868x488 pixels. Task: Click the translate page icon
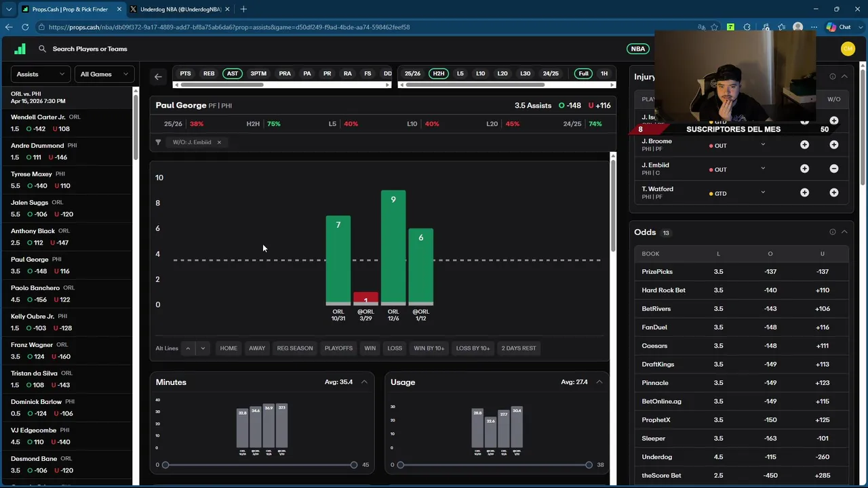[x=701, y=27]
